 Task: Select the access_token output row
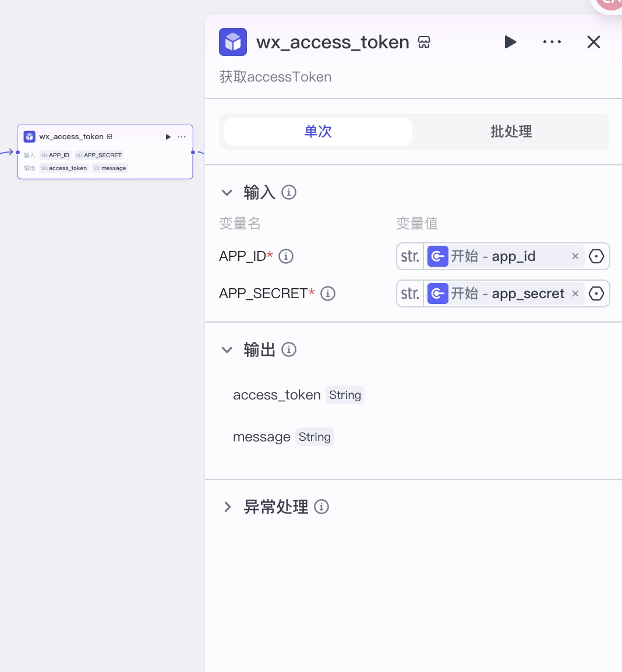pyautogui.click(x=298, y=395)
